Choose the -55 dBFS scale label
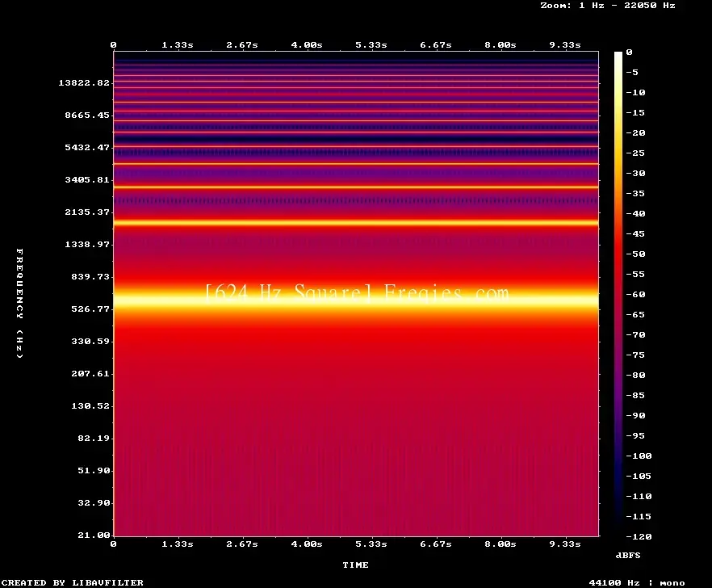This screenshot has width=712, height=588. tap(635, 274)
